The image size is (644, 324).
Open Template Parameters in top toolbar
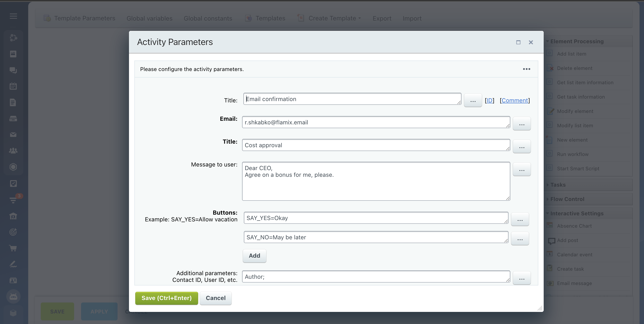(x=84, y=18)
